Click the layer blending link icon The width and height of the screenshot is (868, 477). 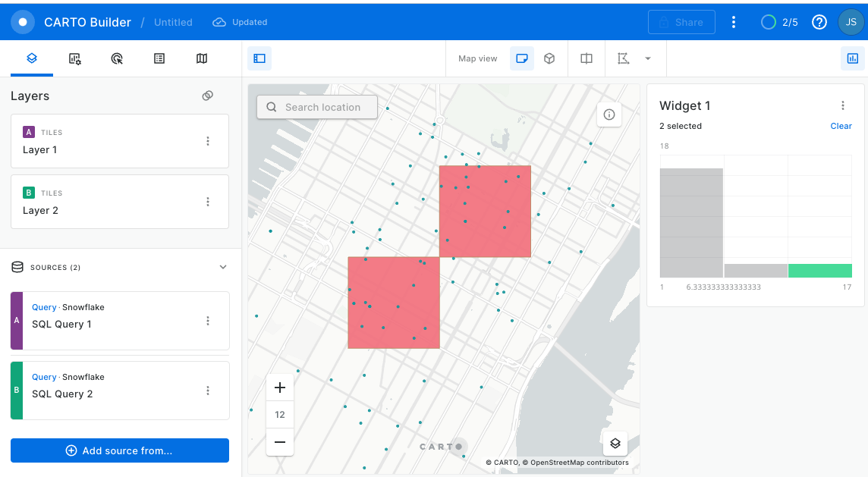point(208,96)
